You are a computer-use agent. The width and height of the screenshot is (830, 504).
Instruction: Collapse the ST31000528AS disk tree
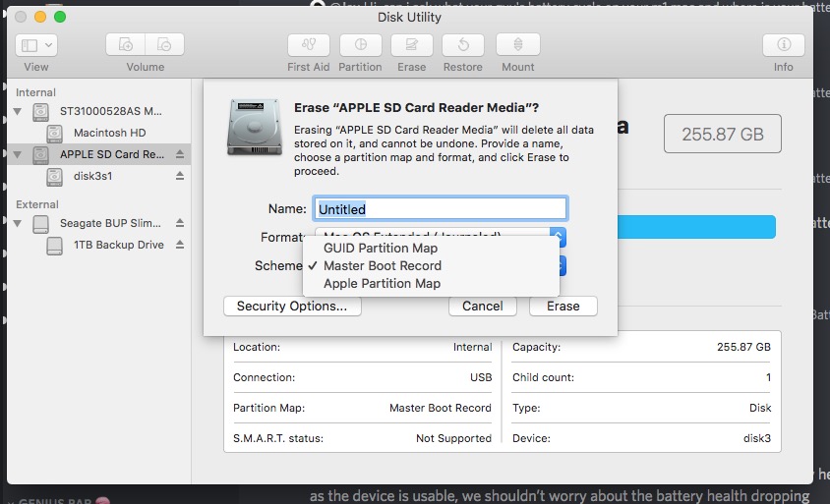(x=18, y=112)
